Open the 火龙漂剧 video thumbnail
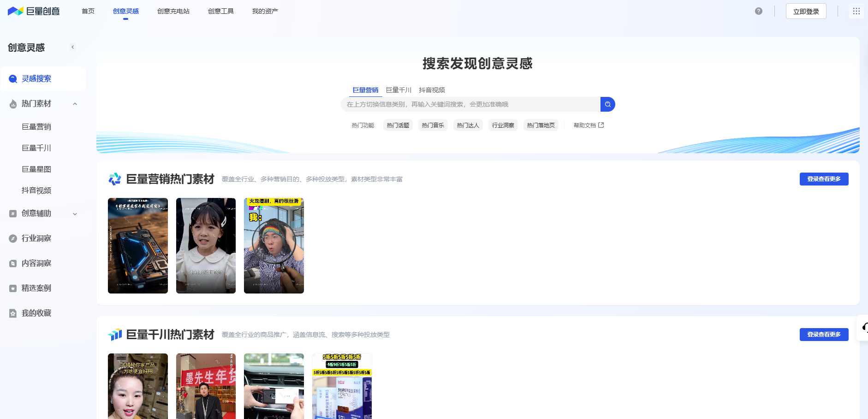This screenshot has height=419, width=868. [x=274, y=245]
